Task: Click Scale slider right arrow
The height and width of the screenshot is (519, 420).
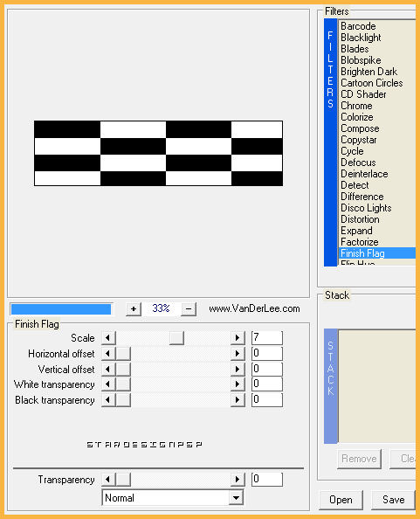Action: click(238, 338)
